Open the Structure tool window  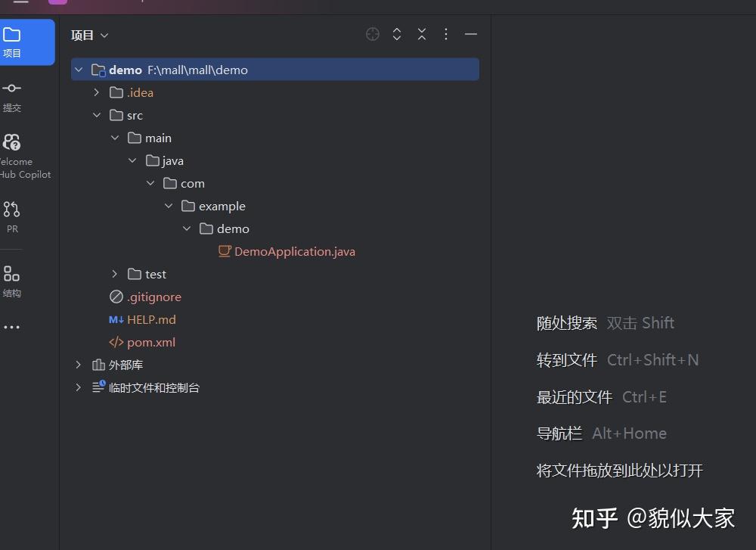[12, 281]
